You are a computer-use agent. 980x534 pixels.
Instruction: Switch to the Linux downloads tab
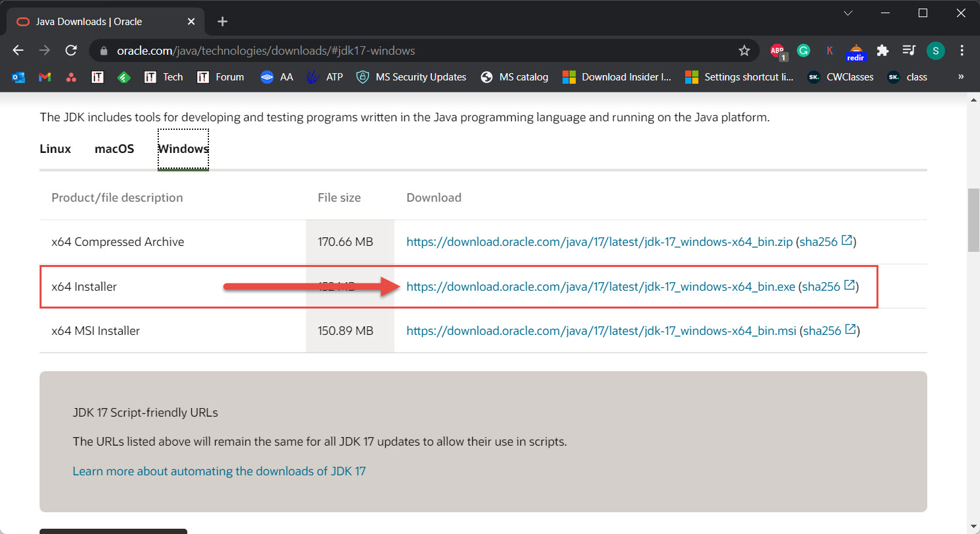point(55,148)
